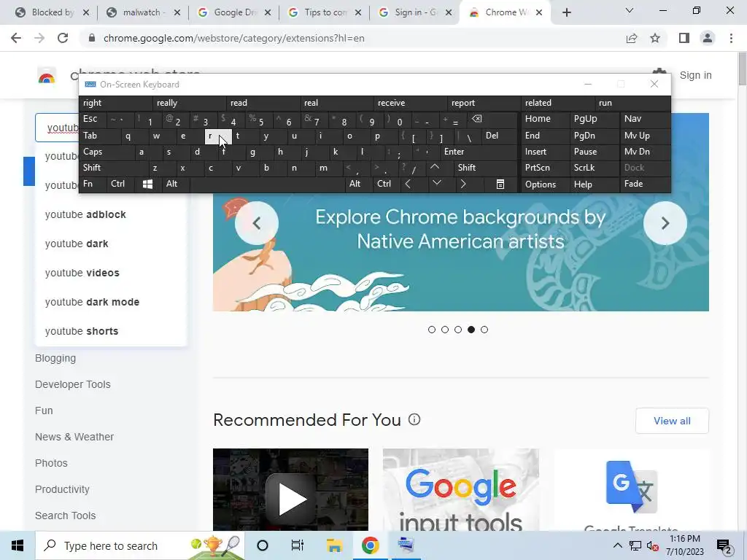Screen dimensions: 747x560
Task: Click the address bar URL
Action: (234, 38)
